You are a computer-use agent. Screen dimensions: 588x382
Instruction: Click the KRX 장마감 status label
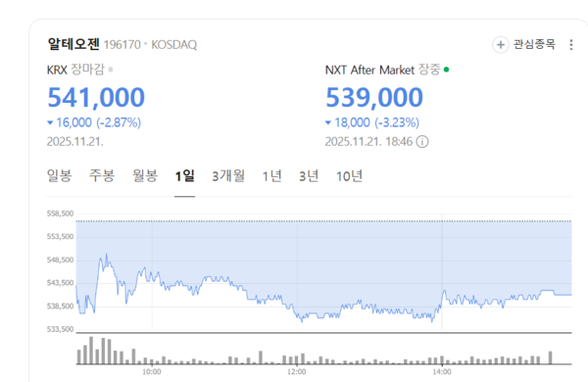coord(75,70)
